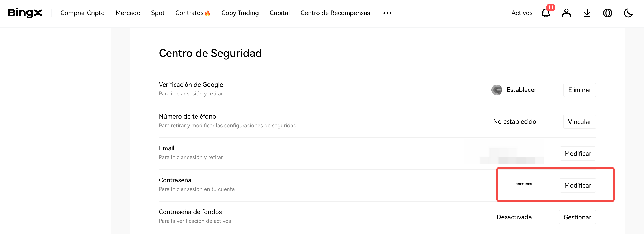Click Vincular for phone number

(579, 122)
